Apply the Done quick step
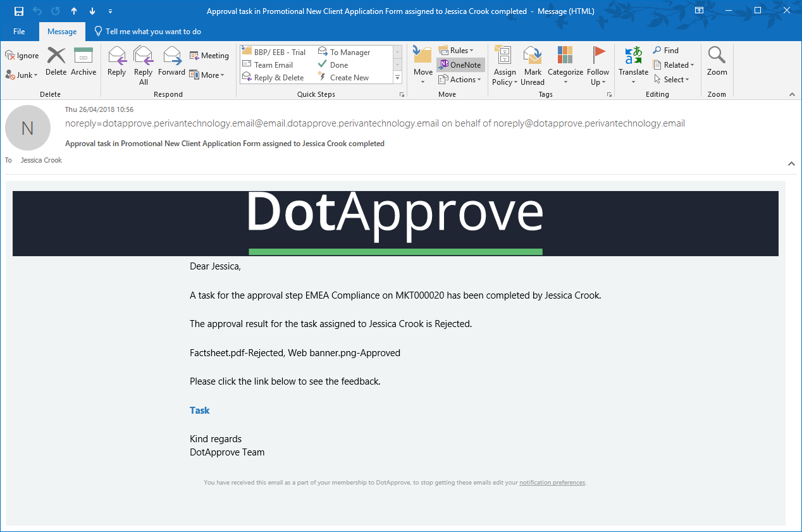The height and width of the screenshot is (532, 802). click(x=333, y=65)
